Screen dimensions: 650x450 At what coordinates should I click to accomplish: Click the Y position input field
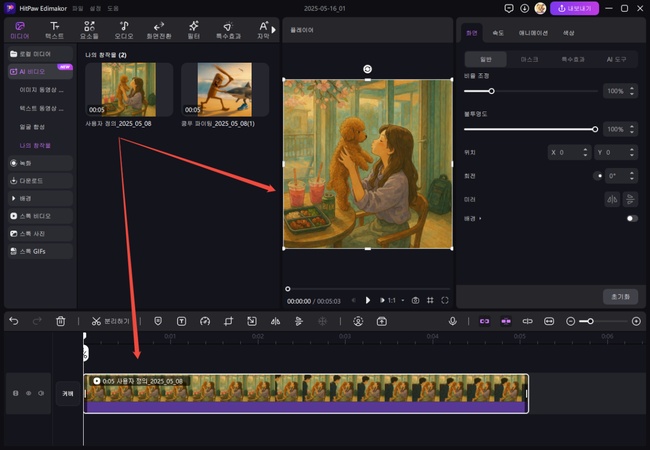coord(616,152)
